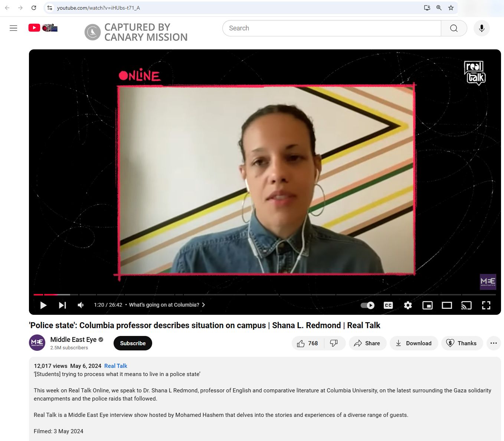The height and width of the screenshot is (441, 504).
Task: Open the more actions menu
Action: tap(494, 343)
